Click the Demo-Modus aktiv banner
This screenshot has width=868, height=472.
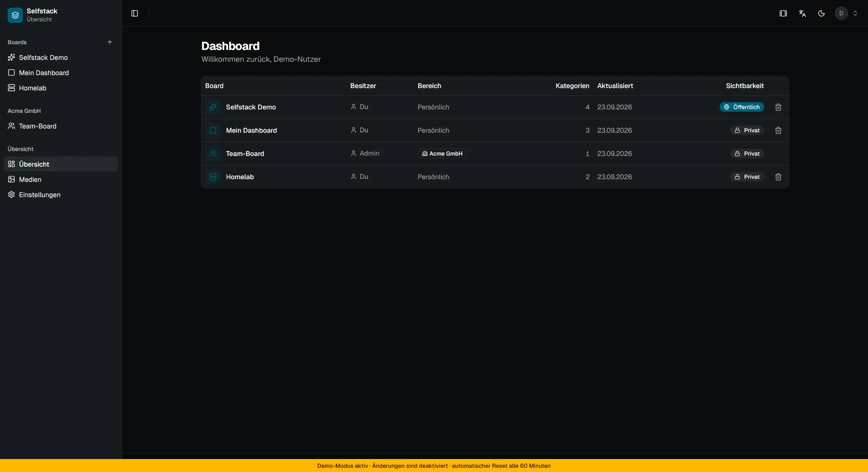click(434, 466)
